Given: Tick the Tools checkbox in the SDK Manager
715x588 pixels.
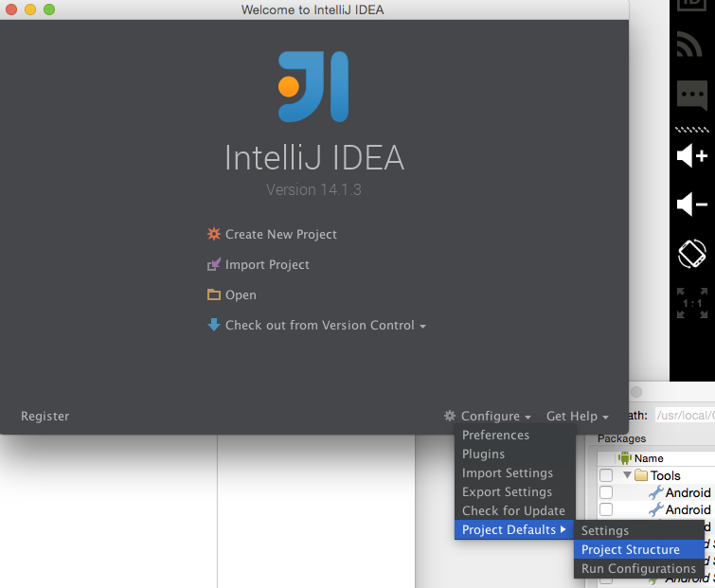Looking at the screenshot, I should tap(606, 475).
